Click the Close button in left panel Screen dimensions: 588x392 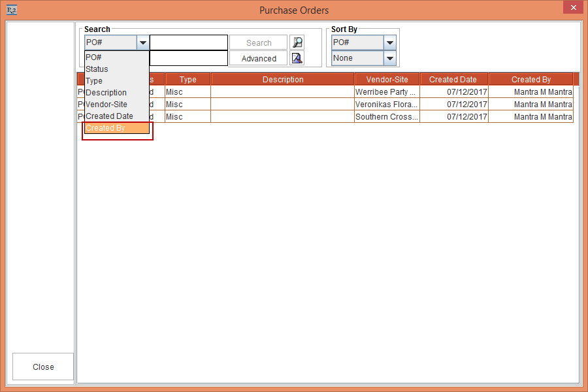click(43, 367)
